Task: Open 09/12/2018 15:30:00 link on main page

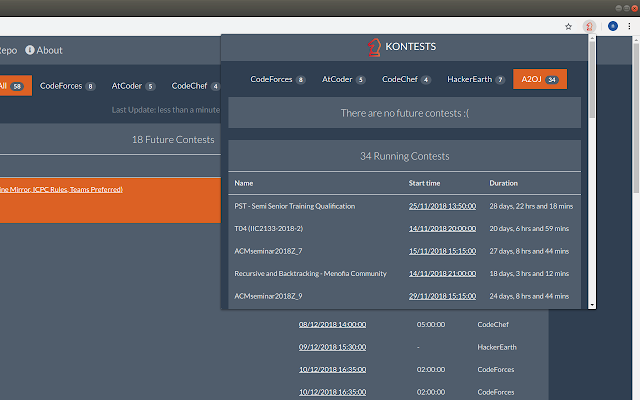Action: [x=332, y=347]
